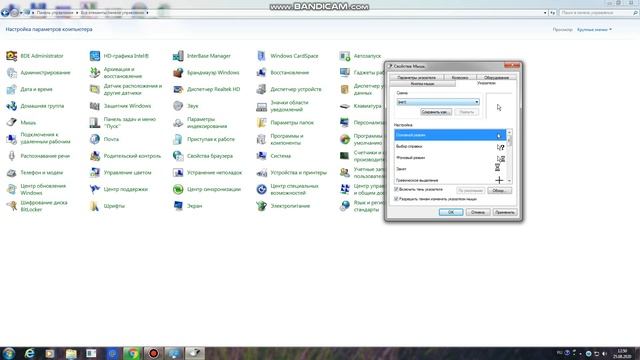Screen dimensions: 640x360
Task: Open Родительский контроль item
Action: 126,156
